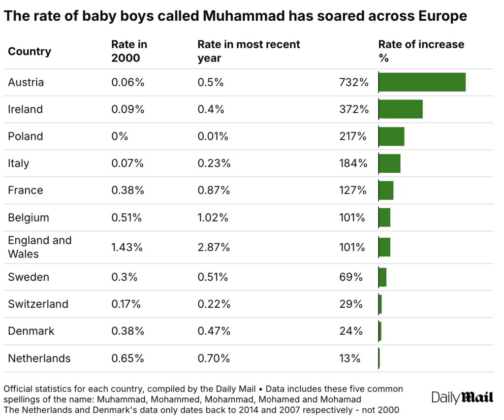Click Poland's green increase bar
504x420 pixels.
(x=391, y=136)
